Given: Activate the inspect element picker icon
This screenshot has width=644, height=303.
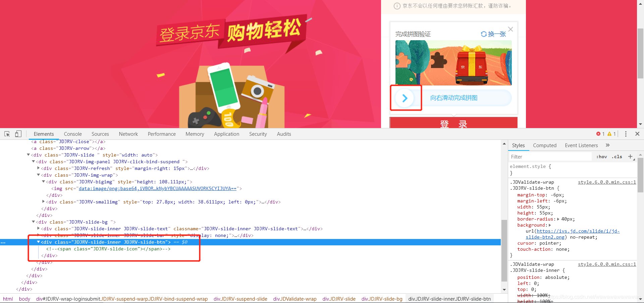Looking at the screenshot, I should (x=7, y=134).
